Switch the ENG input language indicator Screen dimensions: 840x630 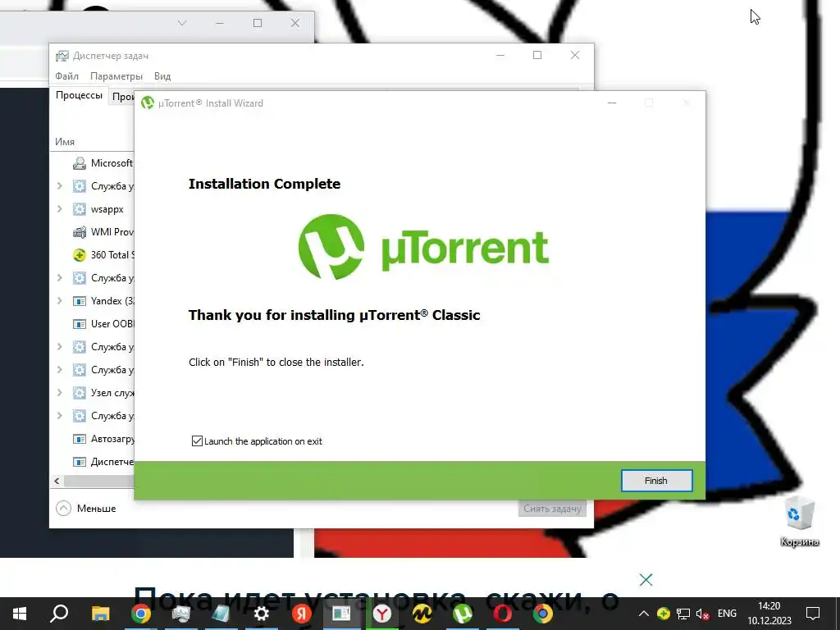pos(727,614)
